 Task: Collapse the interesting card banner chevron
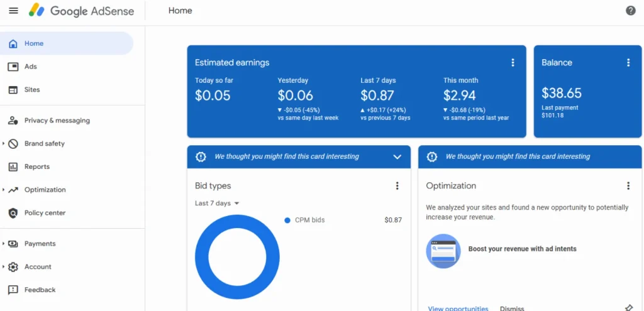coord(397,157)
